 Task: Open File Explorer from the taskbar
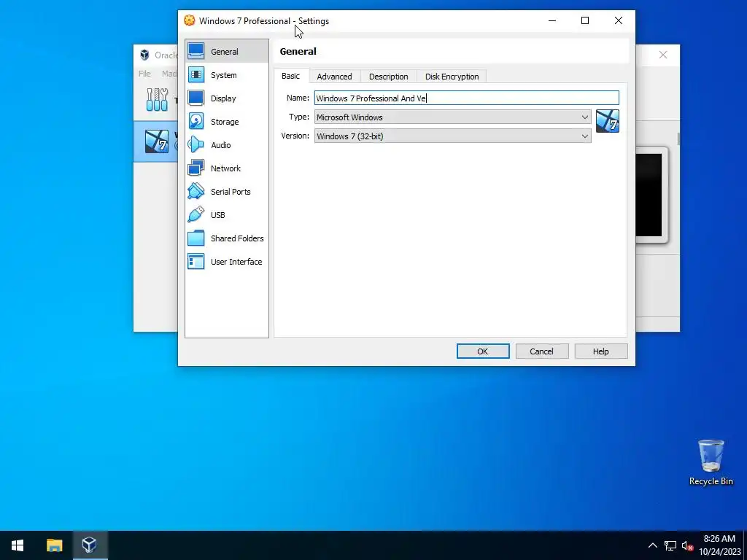(x=54, y=545)
